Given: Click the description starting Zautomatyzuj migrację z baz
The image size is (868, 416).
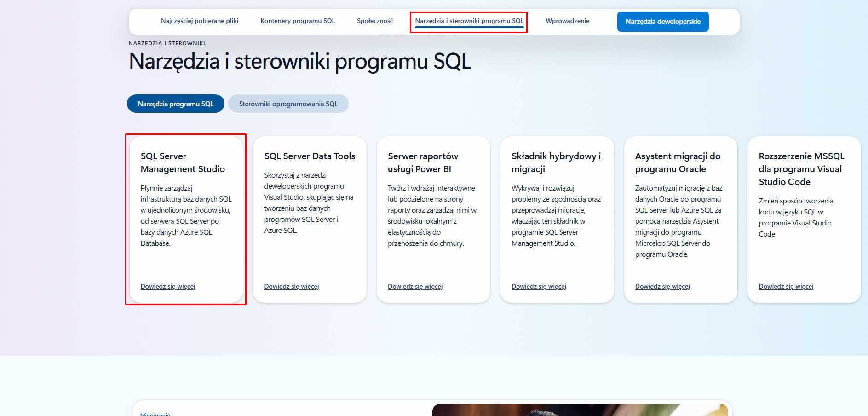Looking at the screenshot, I should click(x=678, y=221).
